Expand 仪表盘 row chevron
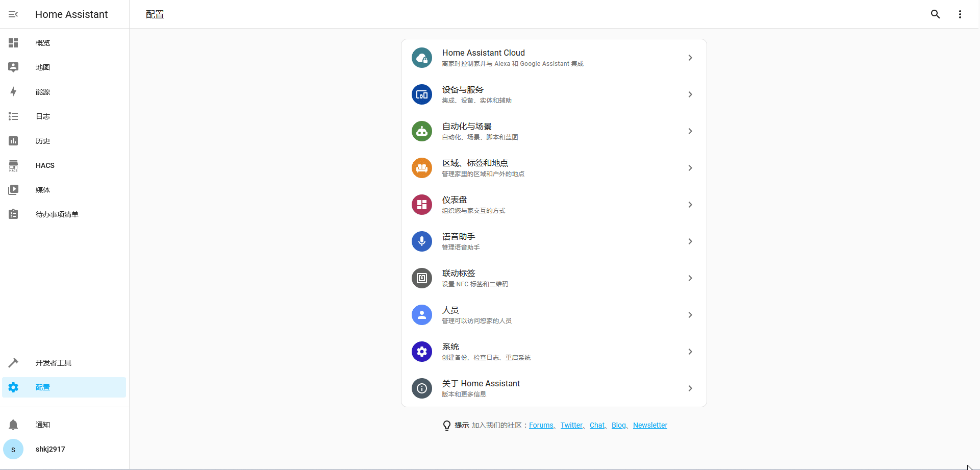The width and height of the screenshot is (980, 470). (690, 205)
